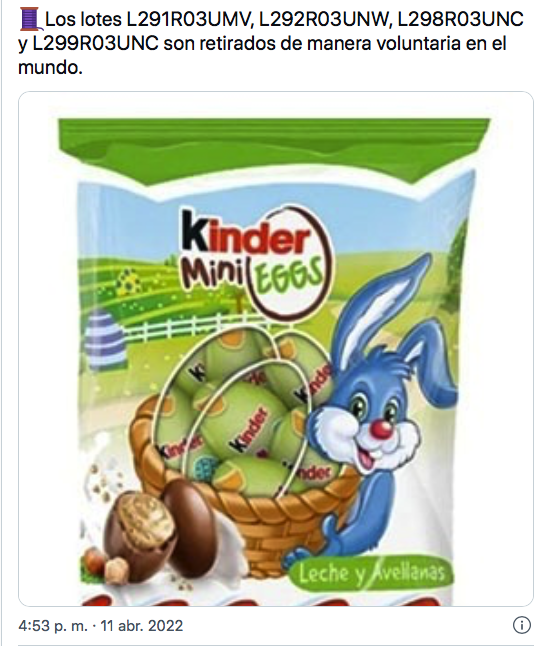Open the Kinder Mini Eggs tweet image
This screenshot has width=548, height=646.
pos(276,349)
